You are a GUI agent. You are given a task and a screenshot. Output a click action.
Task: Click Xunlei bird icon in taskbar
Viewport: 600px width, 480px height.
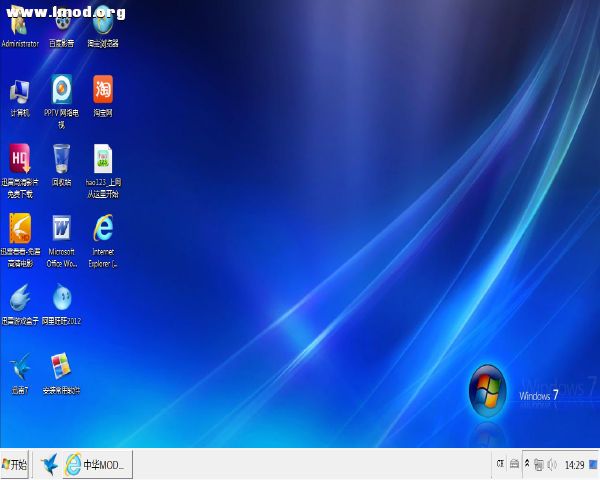pyautogui.click(x=49, y=465)
